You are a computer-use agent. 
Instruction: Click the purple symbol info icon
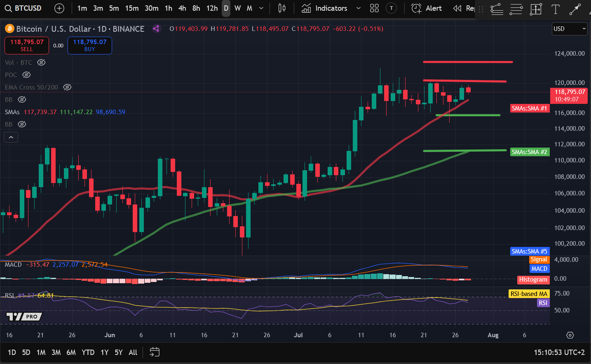[156, 28]
